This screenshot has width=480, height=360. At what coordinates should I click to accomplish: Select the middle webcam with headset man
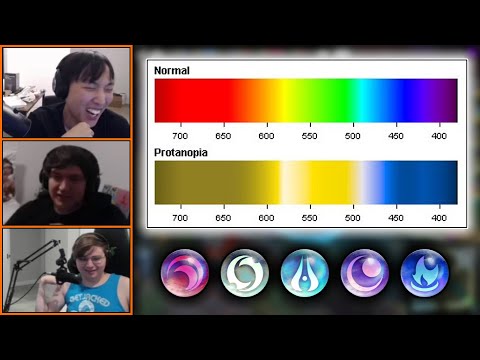pyautogui.click(x=66, y=183)
